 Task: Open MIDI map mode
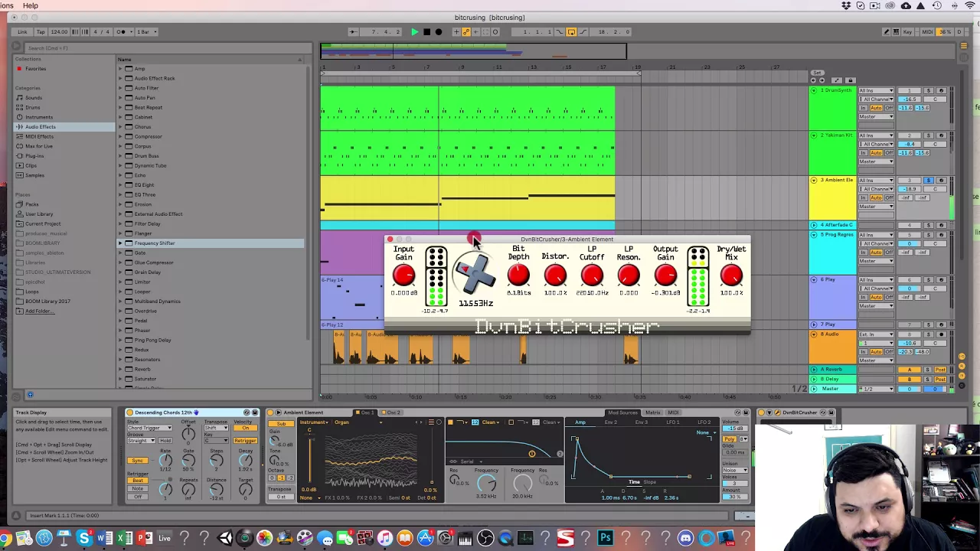pyautogui.click(x=927, y=32)
